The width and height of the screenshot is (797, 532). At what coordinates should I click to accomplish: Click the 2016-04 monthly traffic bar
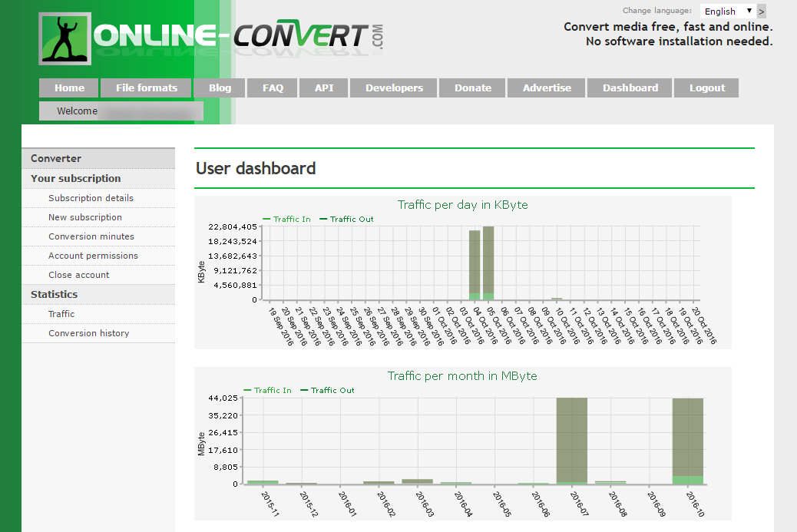[456, 483]
